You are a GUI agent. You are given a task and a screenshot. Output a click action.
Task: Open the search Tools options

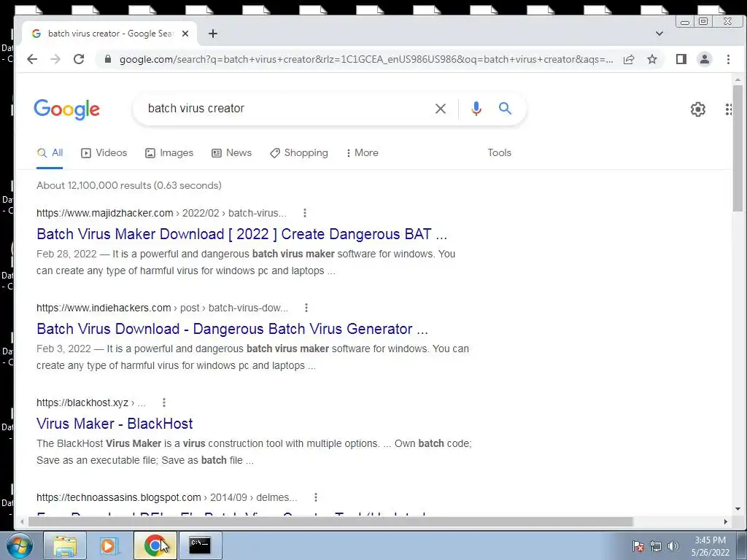(x=499, y=153)
